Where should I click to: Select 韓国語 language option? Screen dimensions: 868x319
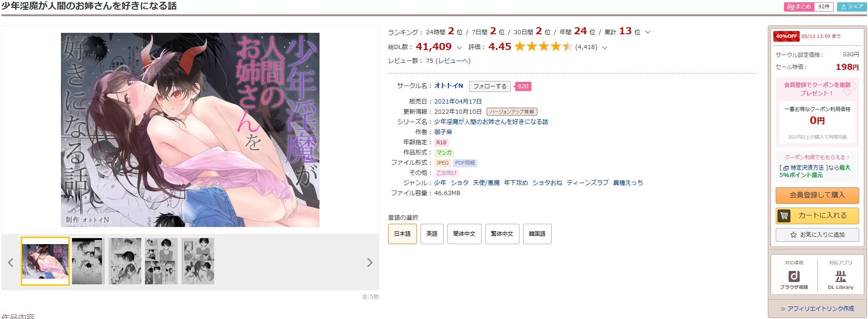click(537, 234)
